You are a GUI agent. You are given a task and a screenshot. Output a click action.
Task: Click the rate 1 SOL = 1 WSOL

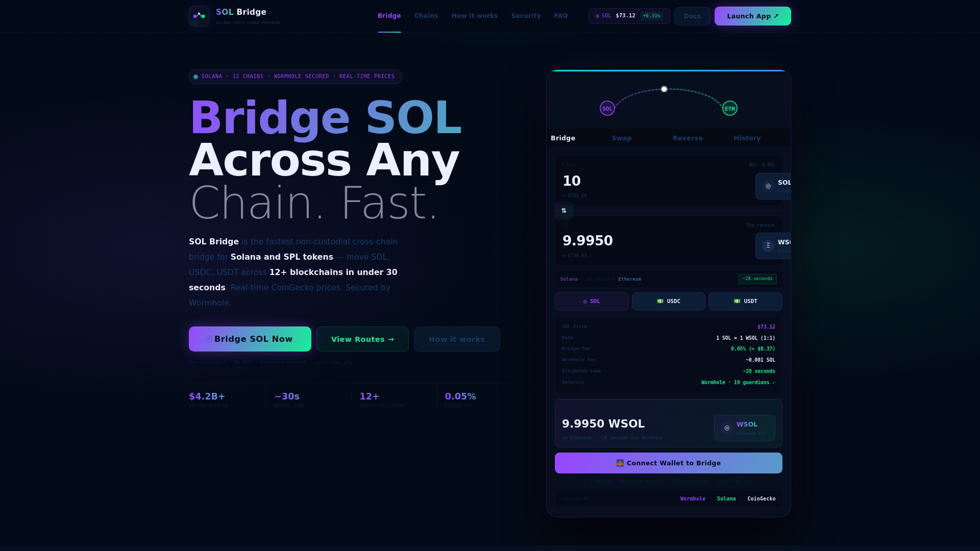(x=745, y=338)
